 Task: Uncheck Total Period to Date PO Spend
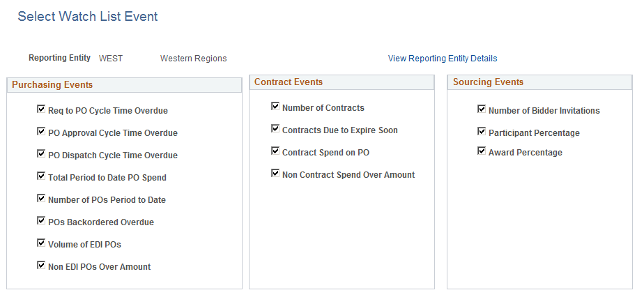point(41,176)
